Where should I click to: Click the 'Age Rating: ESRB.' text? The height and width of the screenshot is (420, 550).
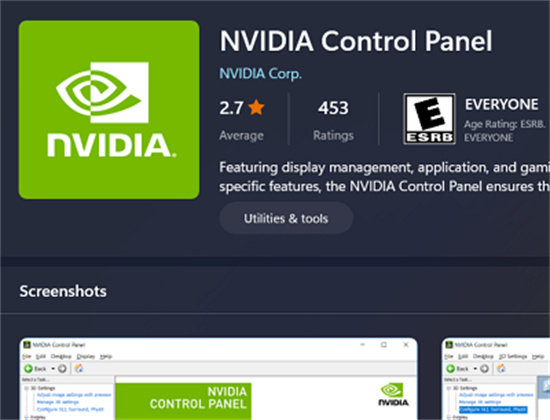point(505,124)
